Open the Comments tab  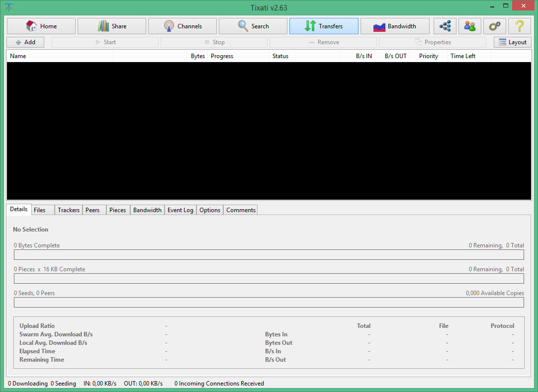241,210
